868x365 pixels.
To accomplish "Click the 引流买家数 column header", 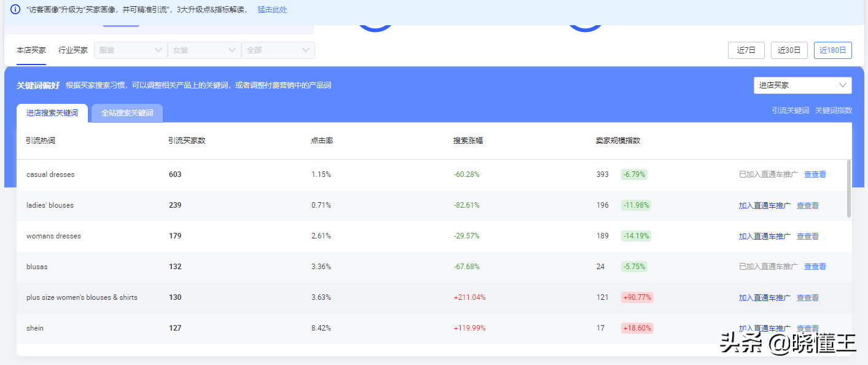I will pyautogui.click(x=187, y=141).
